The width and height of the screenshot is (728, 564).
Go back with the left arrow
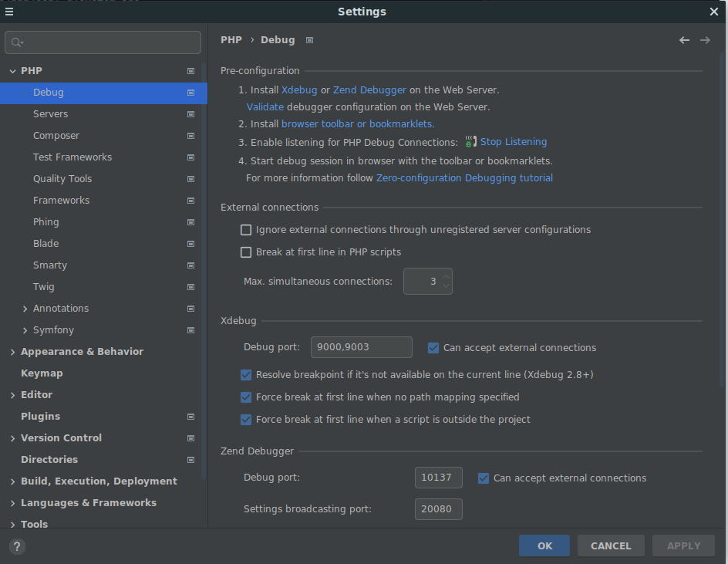(x=684, y=40)
